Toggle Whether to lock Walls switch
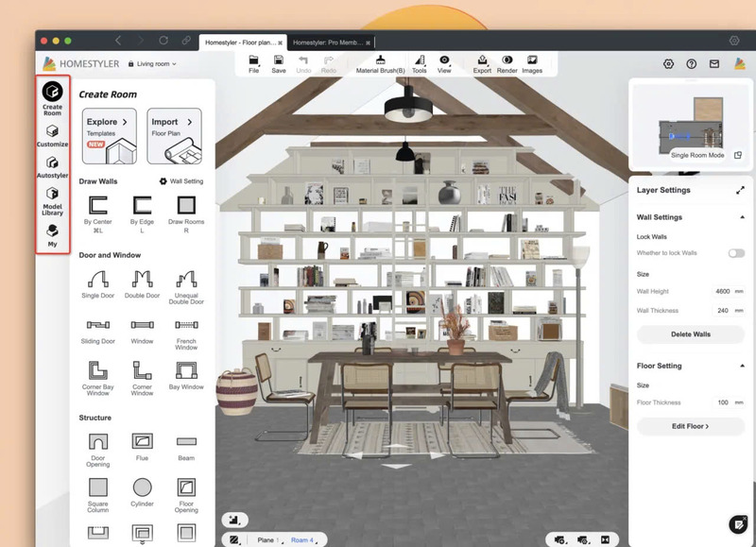Screen dimensions: 756x547 coord(735,253)
